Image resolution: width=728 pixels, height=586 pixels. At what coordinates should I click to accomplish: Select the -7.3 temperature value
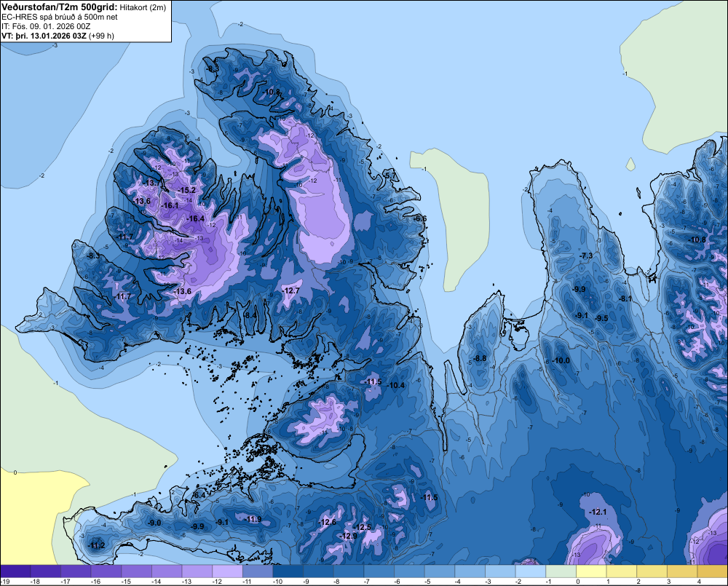pyautogui.click(x=586, y=256)
